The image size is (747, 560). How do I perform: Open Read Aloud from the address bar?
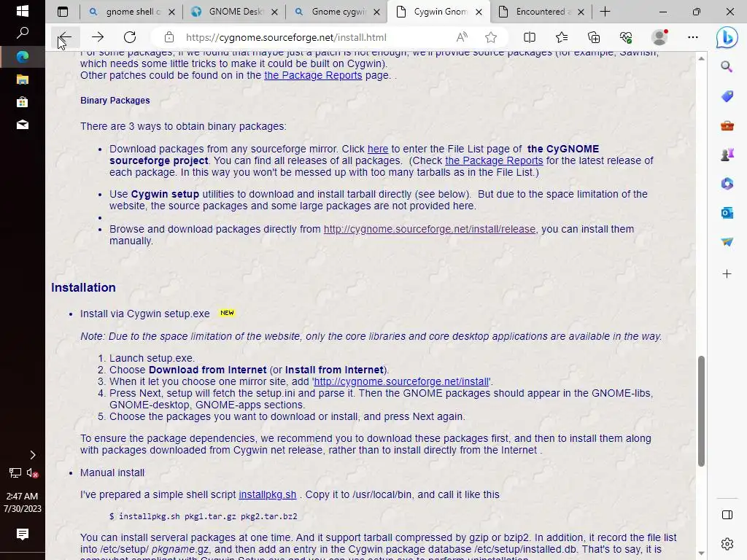(462, 37)
